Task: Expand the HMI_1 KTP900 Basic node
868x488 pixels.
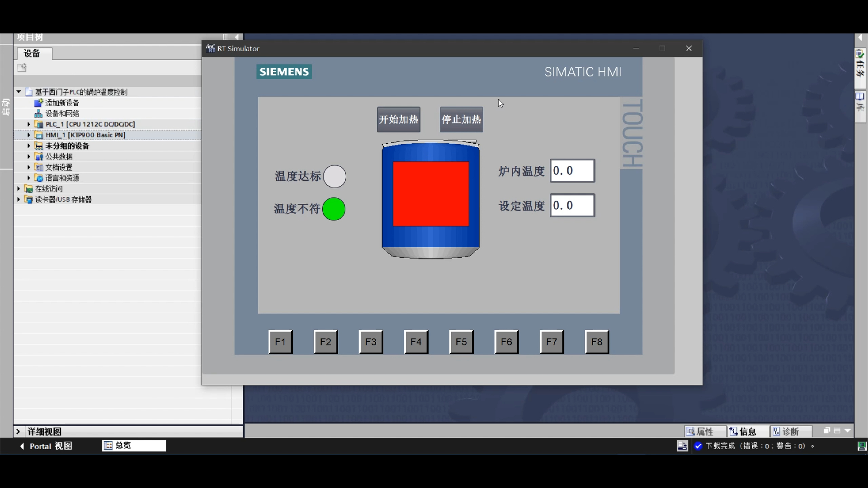Action: (29, 135)
